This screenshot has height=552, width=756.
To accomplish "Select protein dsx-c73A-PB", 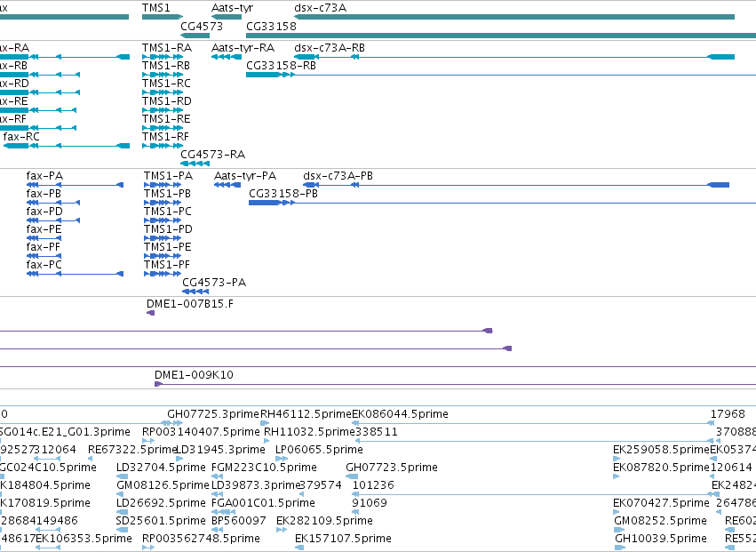I will coord(338,176).
